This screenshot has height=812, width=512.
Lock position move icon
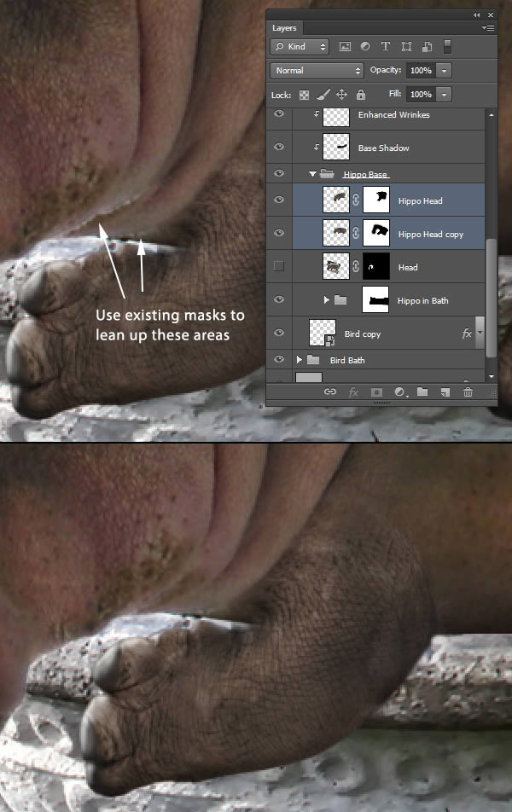coord(341,94)
